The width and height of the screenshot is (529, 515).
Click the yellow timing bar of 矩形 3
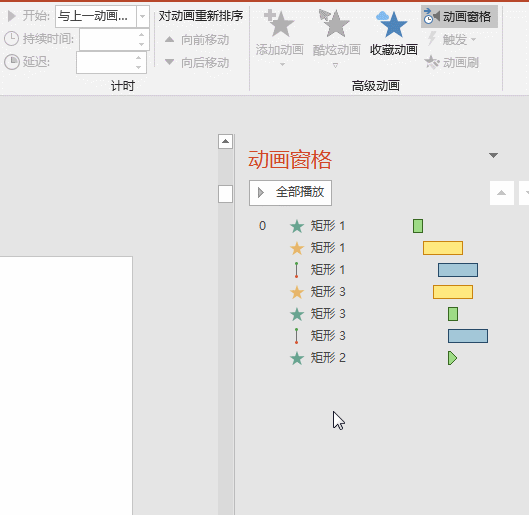[x=453, y=292]
